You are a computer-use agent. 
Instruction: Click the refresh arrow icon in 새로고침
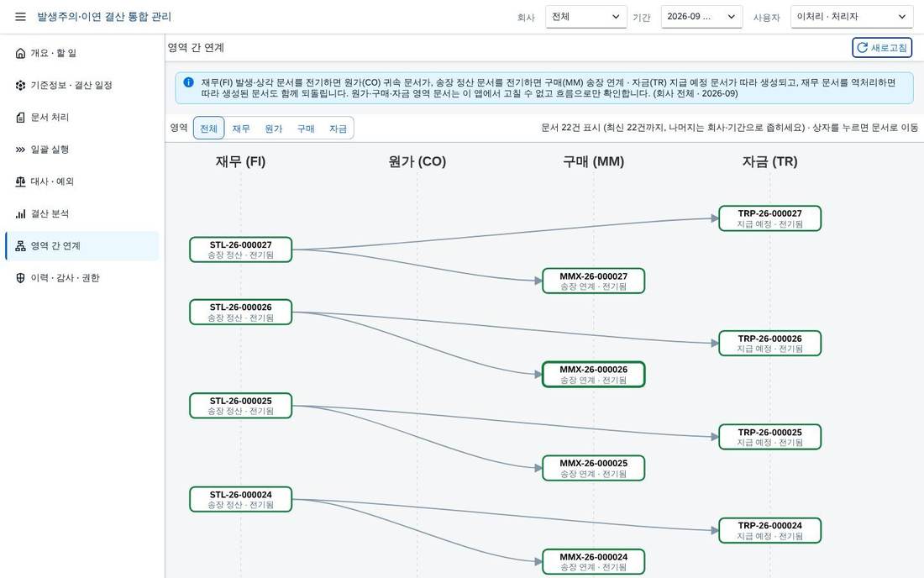[862, 48]
